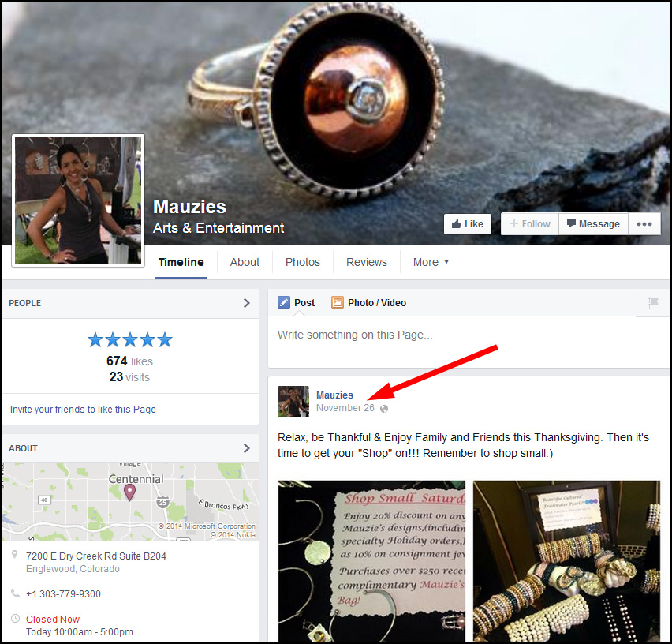Choose Photo / Video composer option
The width and height of the screenshot is (672, 644).
pos(369,303)
